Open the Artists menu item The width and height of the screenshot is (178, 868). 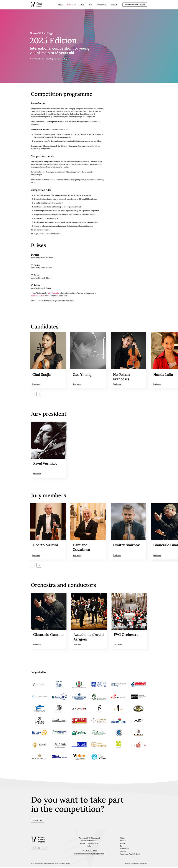[x=82, y=5]
